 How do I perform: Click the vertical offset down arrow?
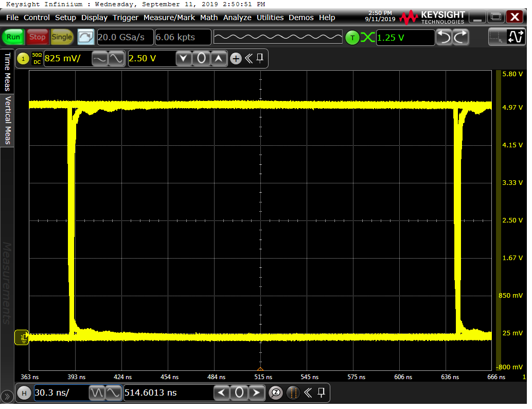pyautogui.click(x=184, y=59)
